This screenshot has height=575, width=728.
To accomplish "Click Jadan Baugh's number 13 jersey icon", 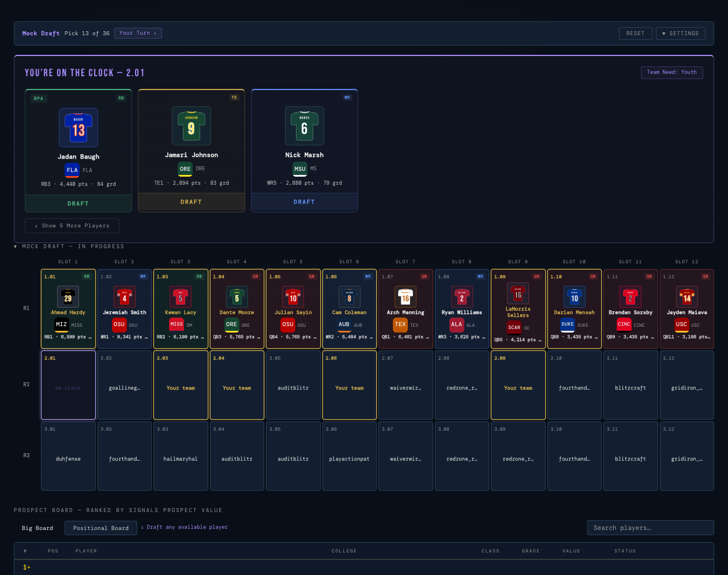I will coord(78,128).
